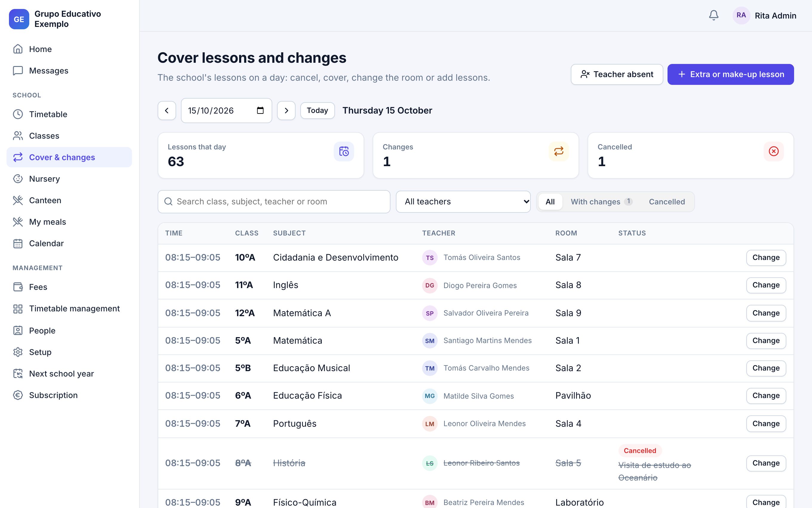Show only Cancelled lessons filter
Viewport: 812px width, 508px height.
click(667, 202)
